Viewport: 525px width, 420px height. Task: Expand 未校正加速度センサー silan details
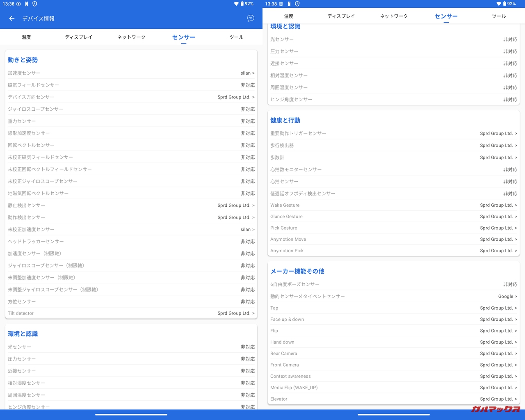(131, 229)
